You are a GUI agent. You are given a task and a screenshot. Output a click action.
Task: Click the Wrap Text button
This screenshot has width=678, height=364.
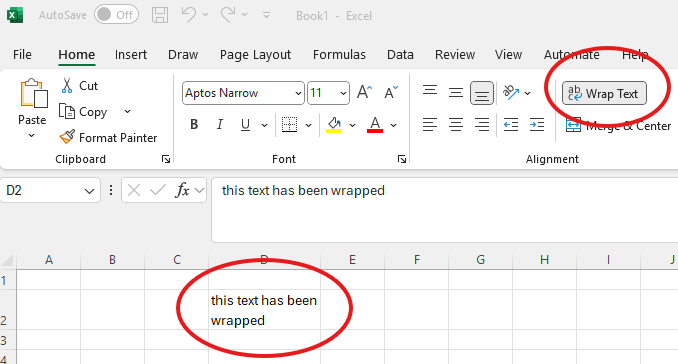(x=604, y=93)
